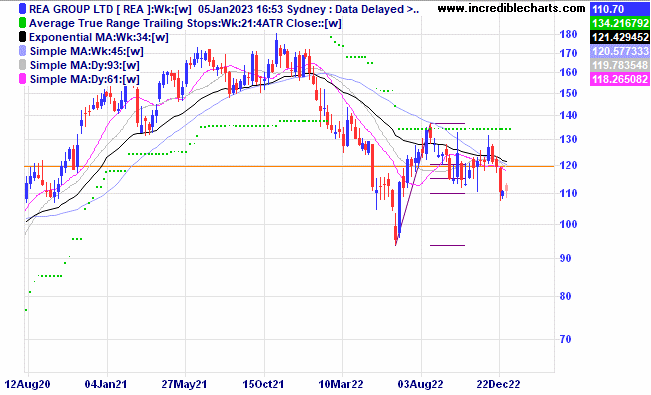This screenshot has width=651, height=395.
Task: Select the Simple MA:Dy:93 legend label
Action: tap(85, 65)
